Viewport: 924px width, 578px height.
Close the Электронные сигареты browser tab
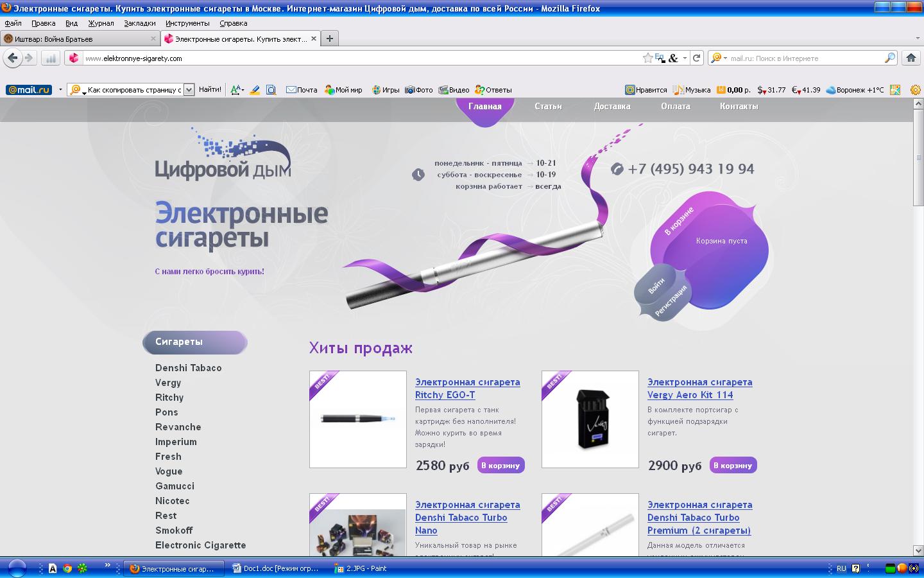click(x=314, y=39)
